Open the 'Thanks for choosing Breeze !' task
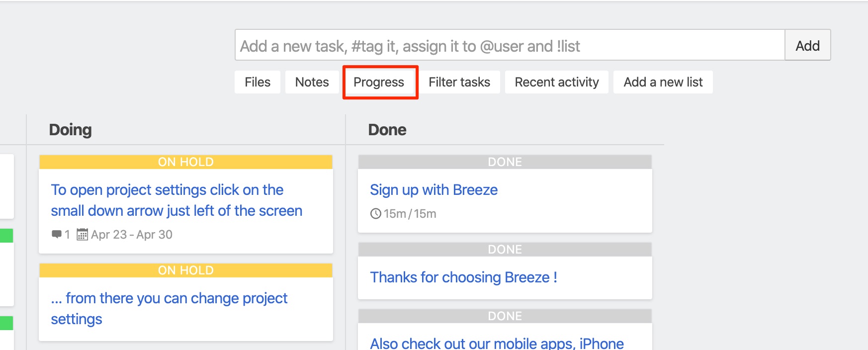 (x=463, y=277)
